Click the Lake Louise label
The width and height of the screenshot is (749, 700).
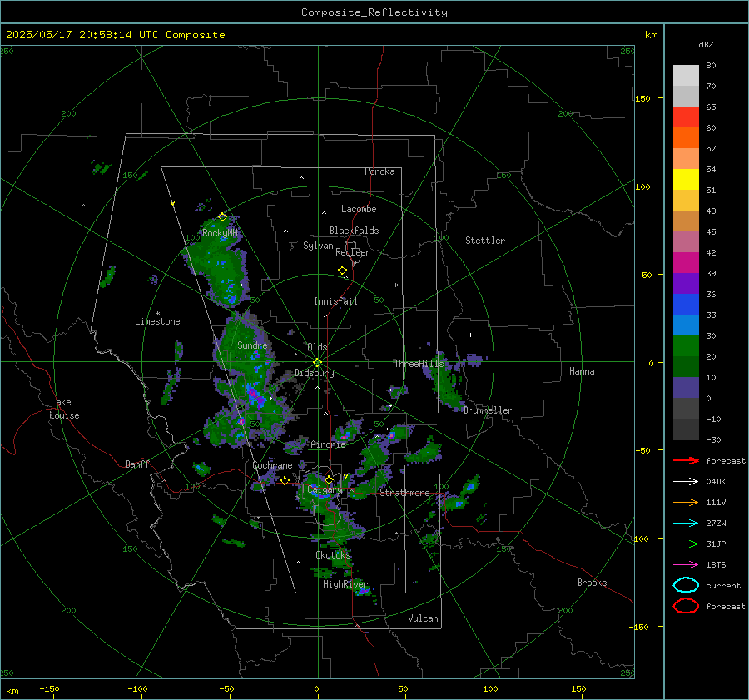point(64,409)
